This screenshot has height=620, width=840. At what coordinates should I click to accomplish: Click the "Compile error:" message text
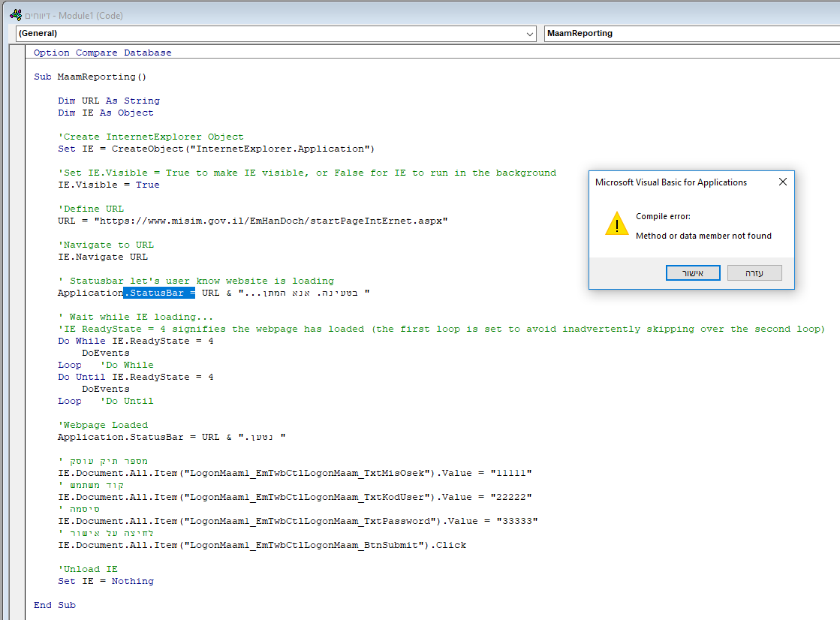(663, 216)
